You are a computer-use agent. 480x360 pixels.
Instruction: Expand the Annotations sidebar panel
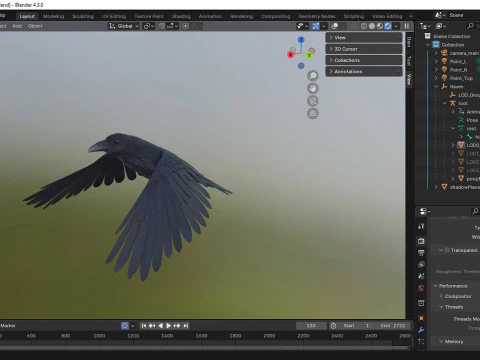[364, 71]
